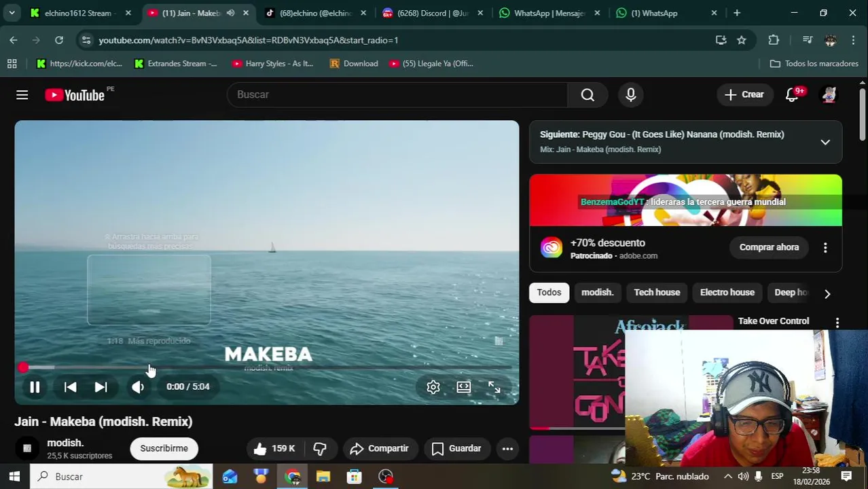
Task: Select the Tech house filter chip
Action: [657, 293]
